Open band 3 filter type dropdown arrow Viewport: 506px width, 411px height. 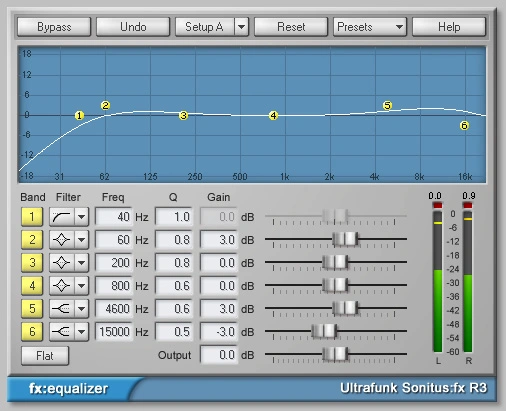[x=81, y=263]
